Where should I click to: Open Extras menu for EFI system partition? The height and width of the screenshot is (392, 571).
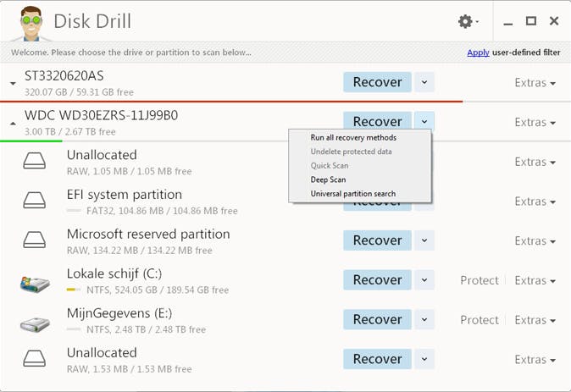[535, 202]
